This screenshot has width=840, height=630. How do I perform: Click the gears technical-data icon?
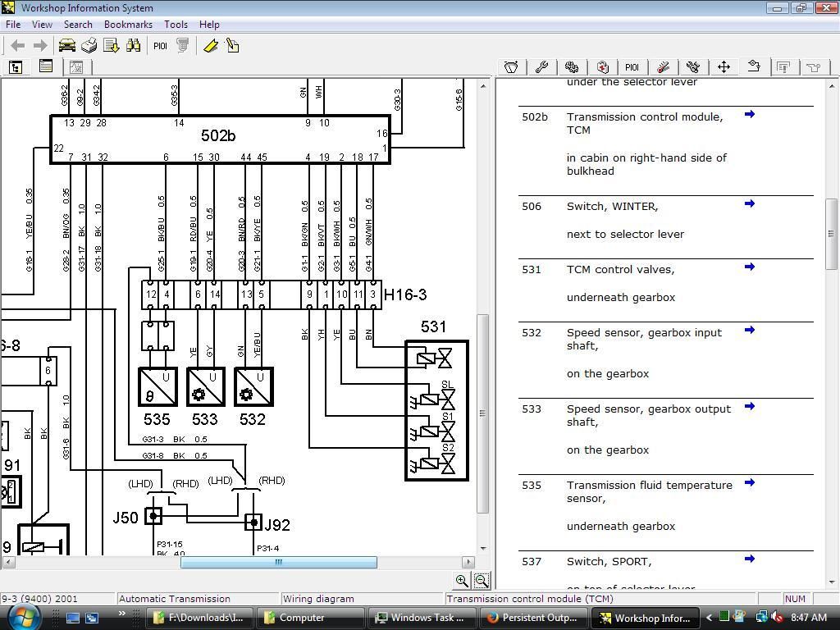[573, 66]
